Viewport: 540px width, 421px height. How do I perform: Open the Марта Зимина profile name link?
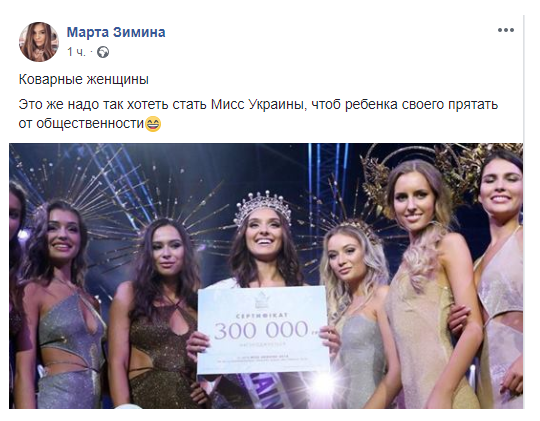pyautogui.click(x=116, y=32)
